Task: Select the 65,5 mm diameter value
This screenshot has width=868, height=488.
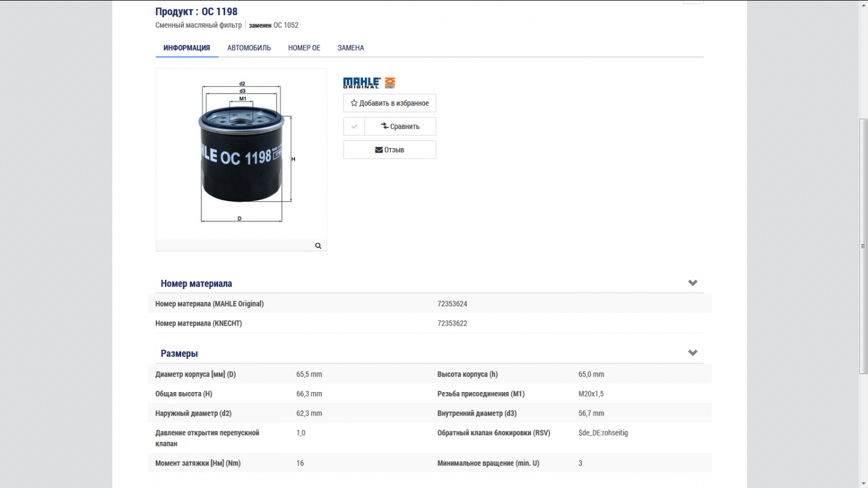Action: pyautogui.click(x=309, y=374)
